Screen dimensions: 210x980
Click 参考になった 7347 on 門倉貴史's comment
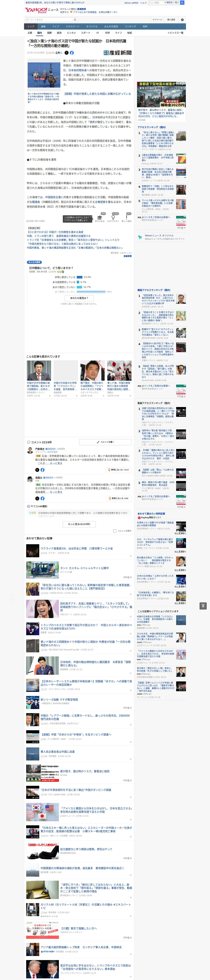(119, 470)
